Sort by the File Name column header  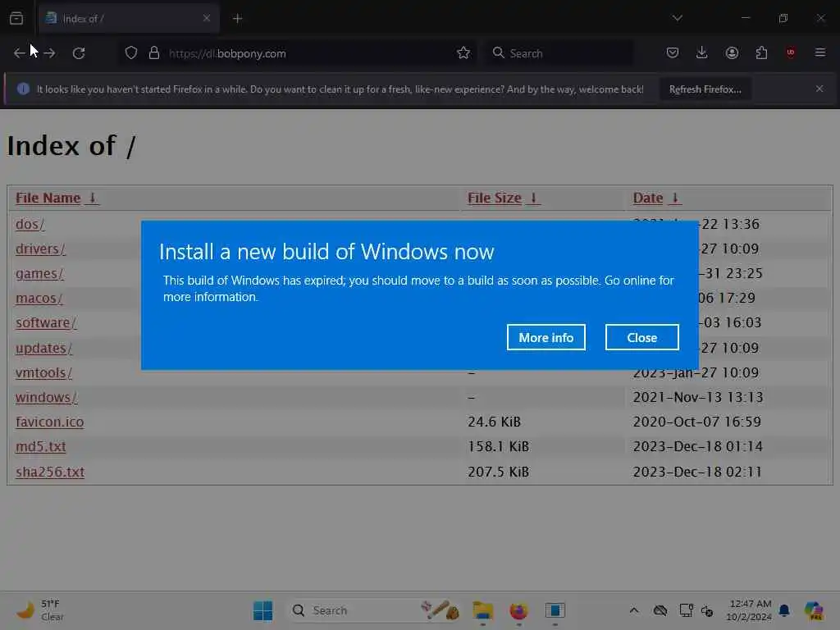[48, 199]
